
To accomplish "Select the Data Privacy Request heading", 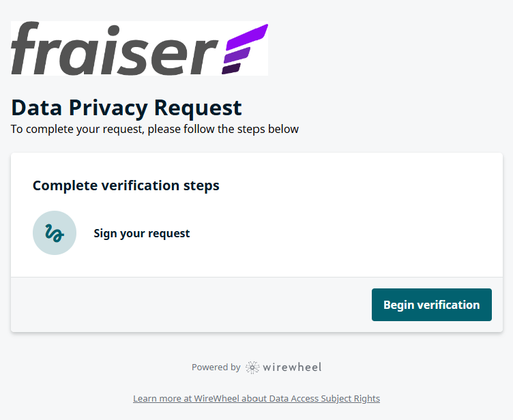I will point(126,107).
